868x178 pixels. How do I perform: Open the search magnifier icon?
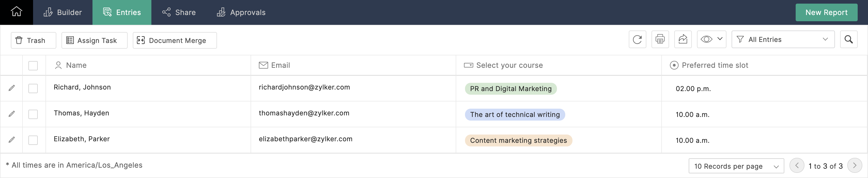(848, 40)
